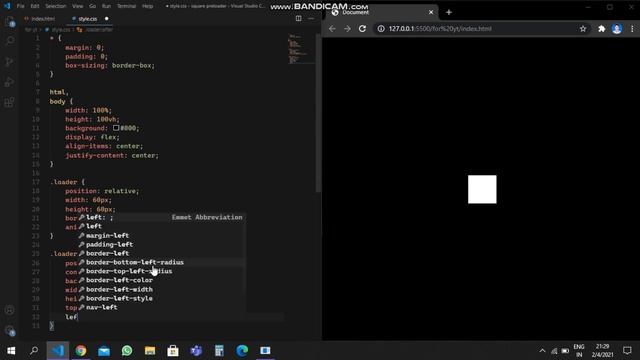Switch to the index.html editor tab
The width and height of the screenshot is (640, 360).
[40, 19]
